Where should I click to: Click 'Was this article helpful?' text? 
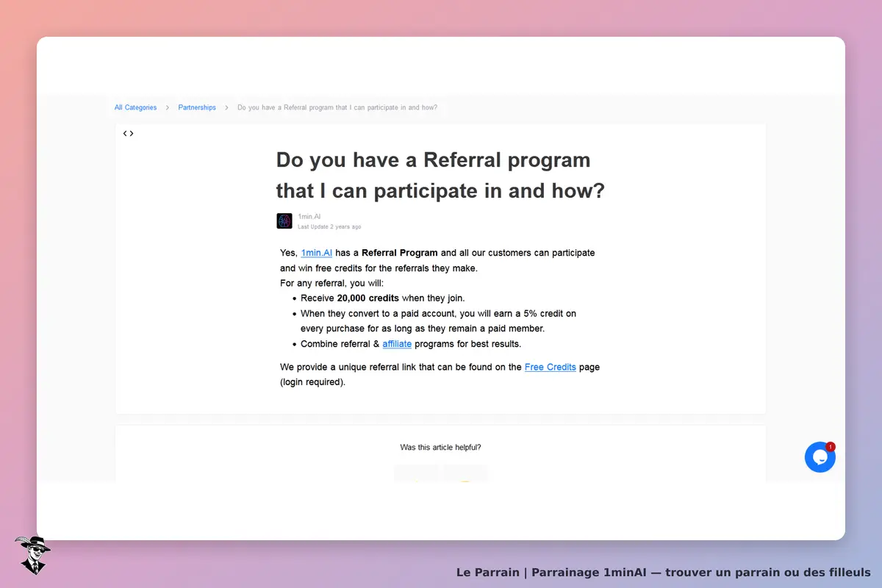coord(441,448)
